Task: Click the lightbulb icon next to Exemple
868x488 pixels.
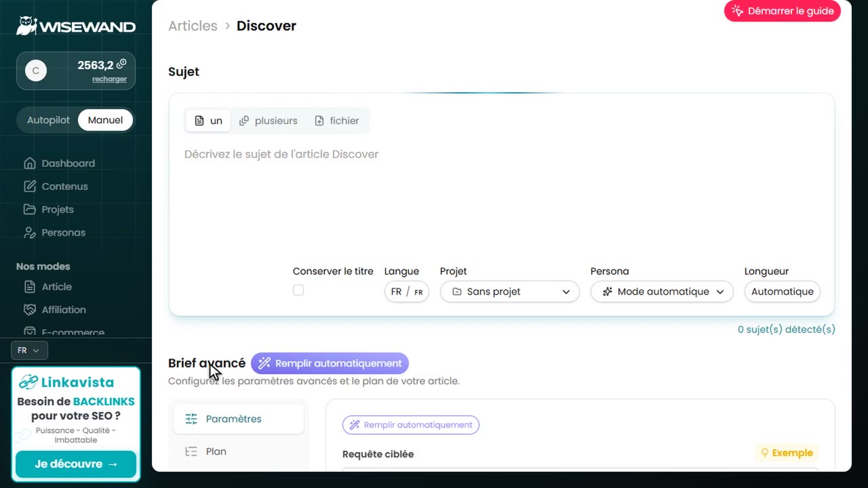Action: point(765,453)
